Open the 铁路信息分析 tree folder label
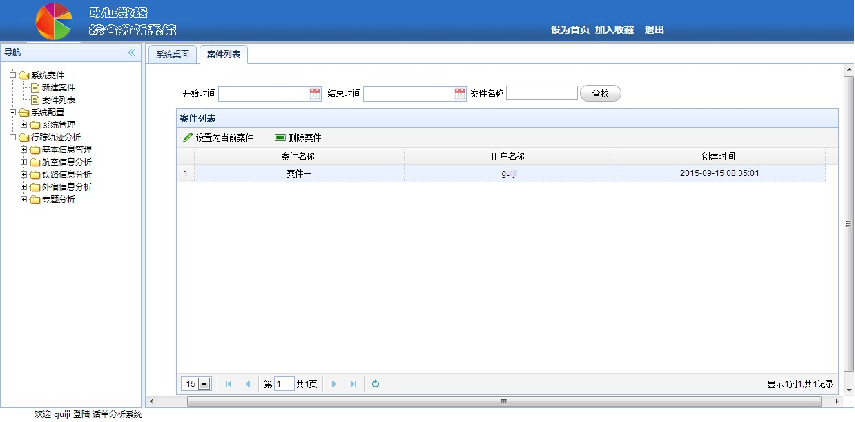 click(67, 174)
